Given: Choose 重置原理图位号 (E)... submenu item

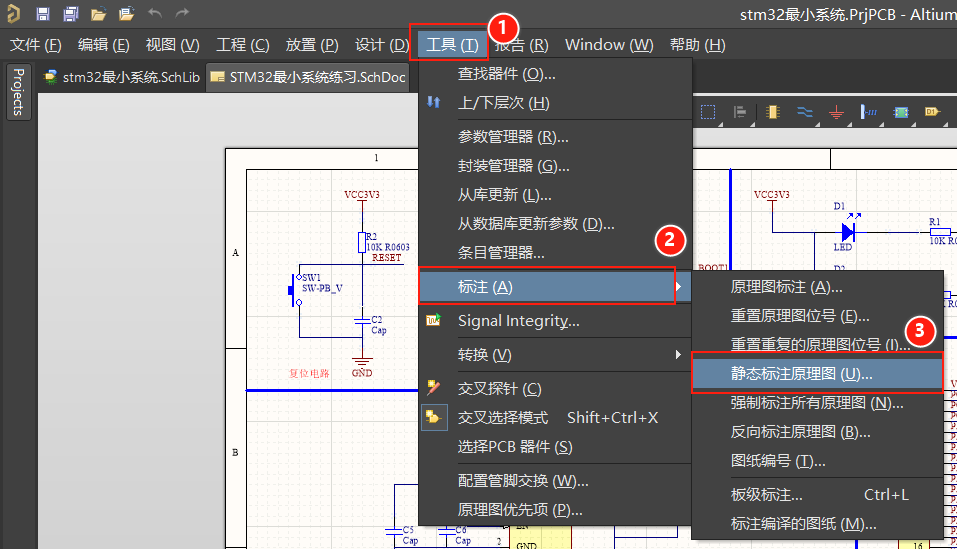Looking at the screenshot, I should pyautogui.click(x=818, y=316).
